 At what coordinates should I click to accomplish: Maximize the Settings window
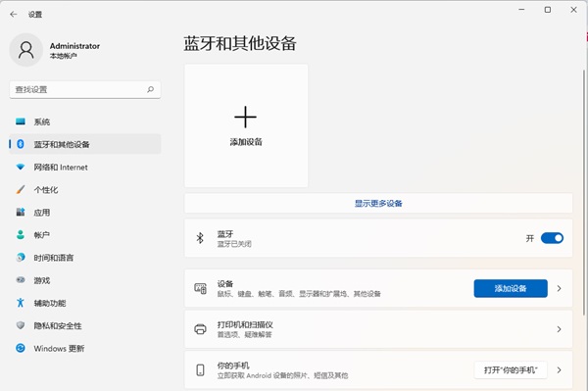coord(548,10)
